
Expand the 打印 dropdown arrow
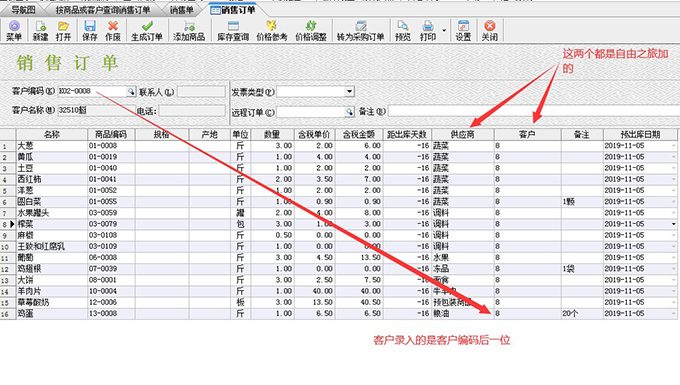coord(444,30)
